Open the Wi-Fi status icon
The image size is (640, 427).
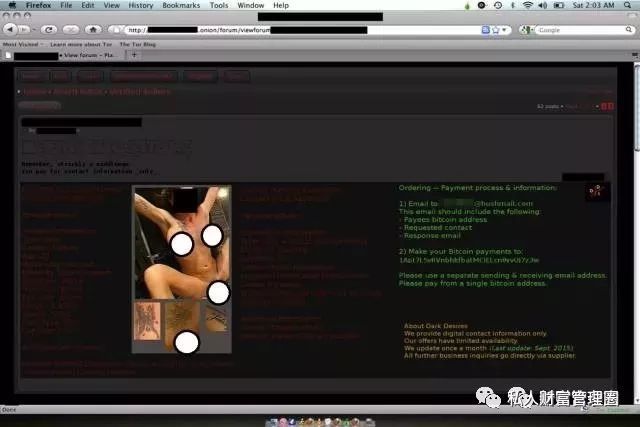528,5
